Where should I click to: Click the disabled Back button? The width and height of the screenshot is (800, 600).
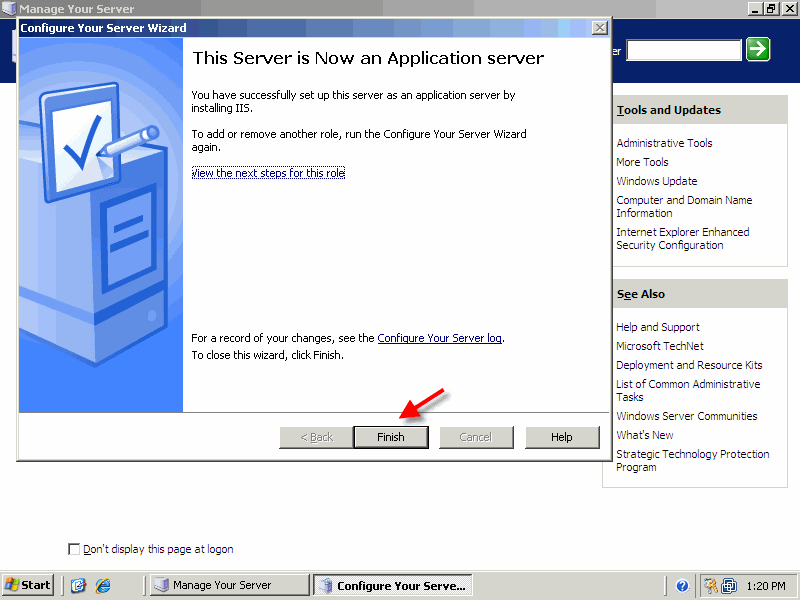pos(316,437)
